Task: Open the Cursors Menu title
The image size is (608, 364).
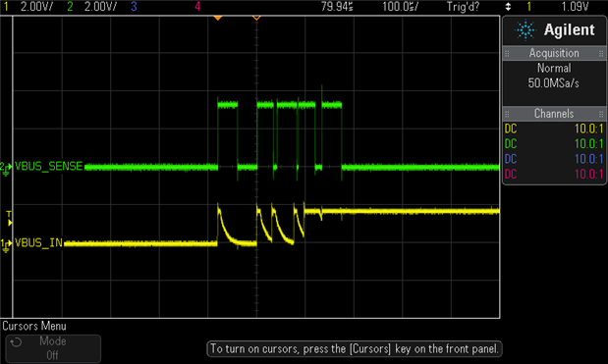Action: (34, 326)
